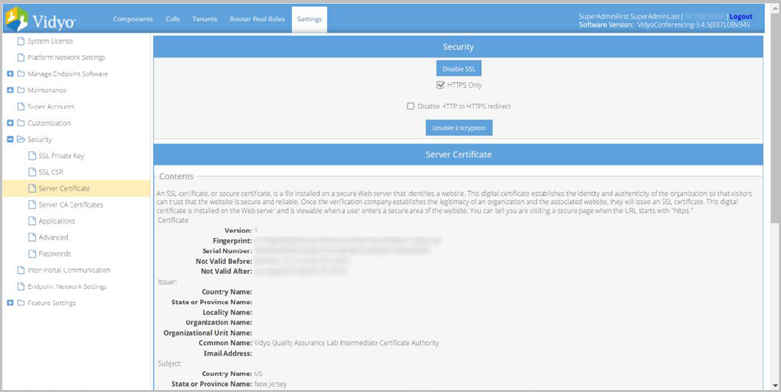Open the Passwords item
The image size is (781, 392).
[54, 254]
